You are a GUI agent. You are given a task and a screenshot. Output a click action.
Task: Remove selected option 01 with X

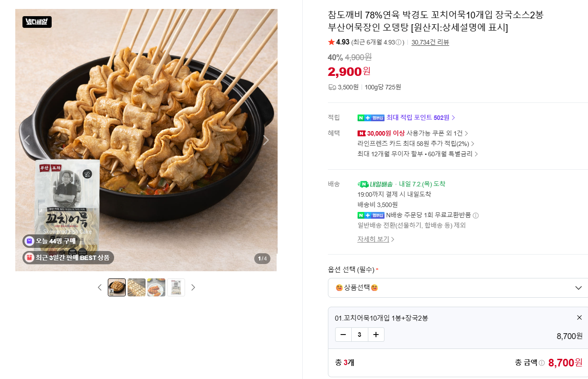point(579,317)
